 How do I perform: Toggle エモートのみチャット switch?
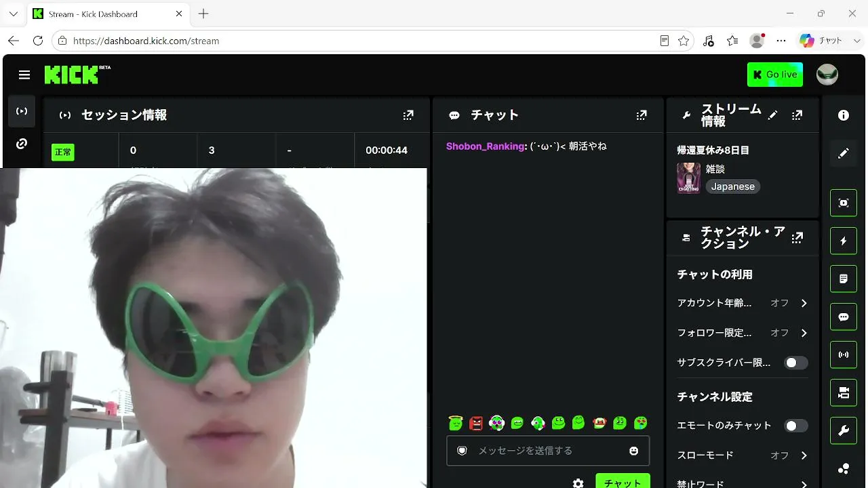(x=796, y=426)
